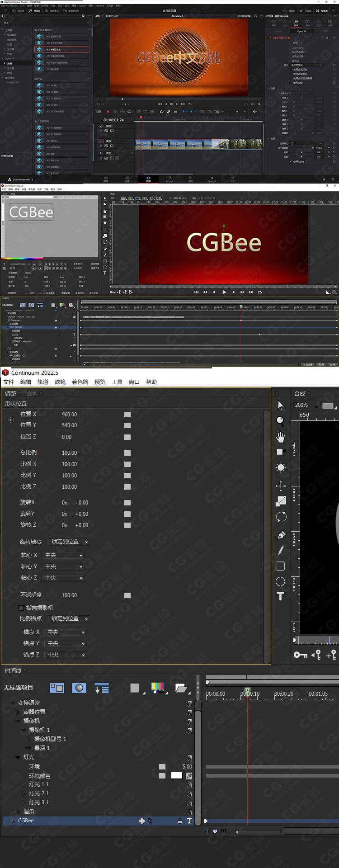Click the video clip in DaVinci timeline
The width and height of the screenshot is (339, 868).
[179, 144]
